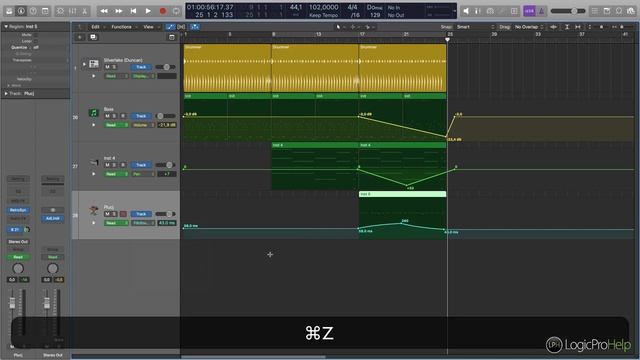This screenshot has width=640, height=360.
Task: Click the Track automation button on Bass
Action: (x=141, y=116)
